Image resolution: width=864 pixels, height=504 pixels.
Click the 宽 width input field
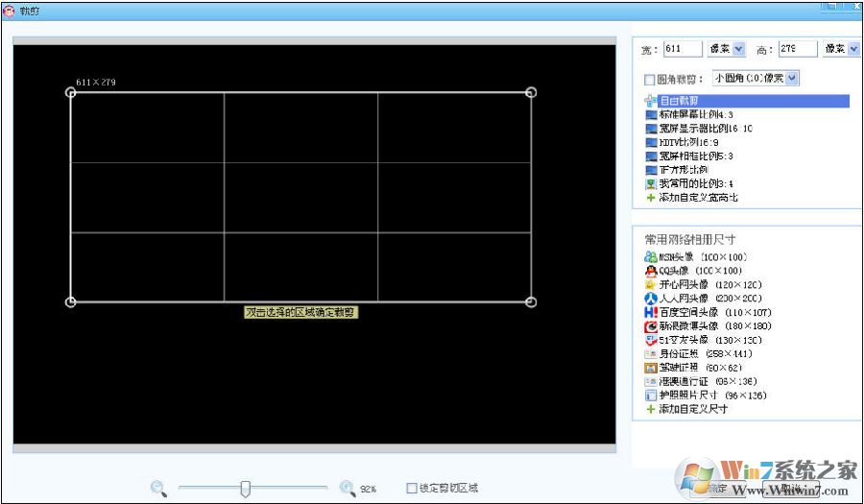(x=684, y=49)
